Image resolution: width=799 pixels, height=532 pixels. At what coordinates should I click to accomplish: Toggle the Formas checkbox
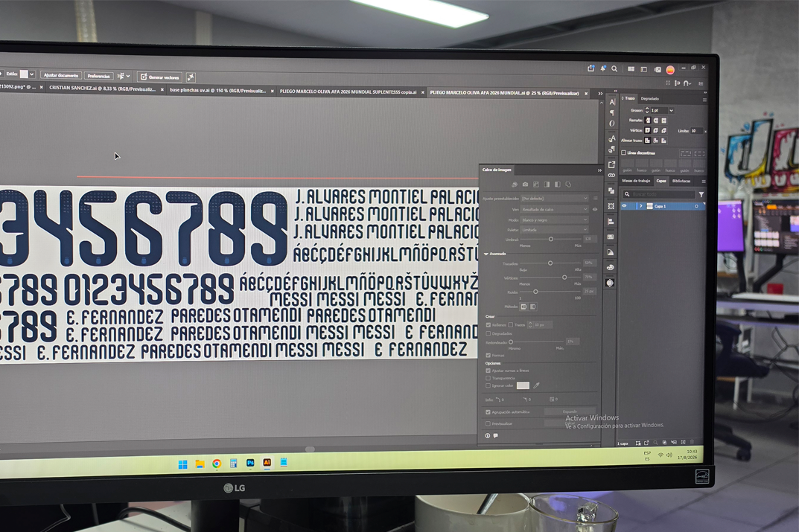point(488,356)
